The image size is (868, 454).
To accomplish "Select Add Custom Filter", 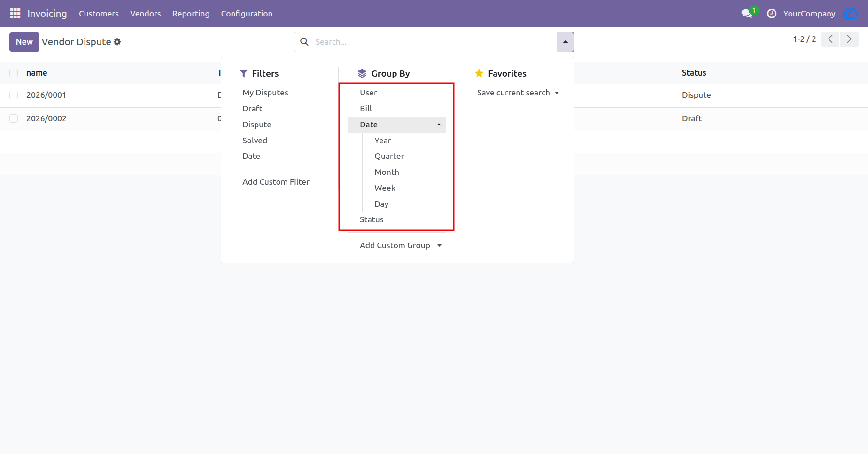I will (x=276, y=182).
